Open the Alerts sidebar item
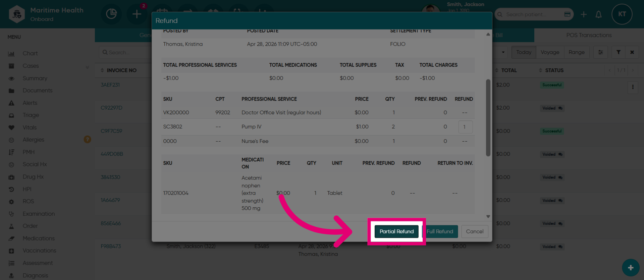 point(30,103)
